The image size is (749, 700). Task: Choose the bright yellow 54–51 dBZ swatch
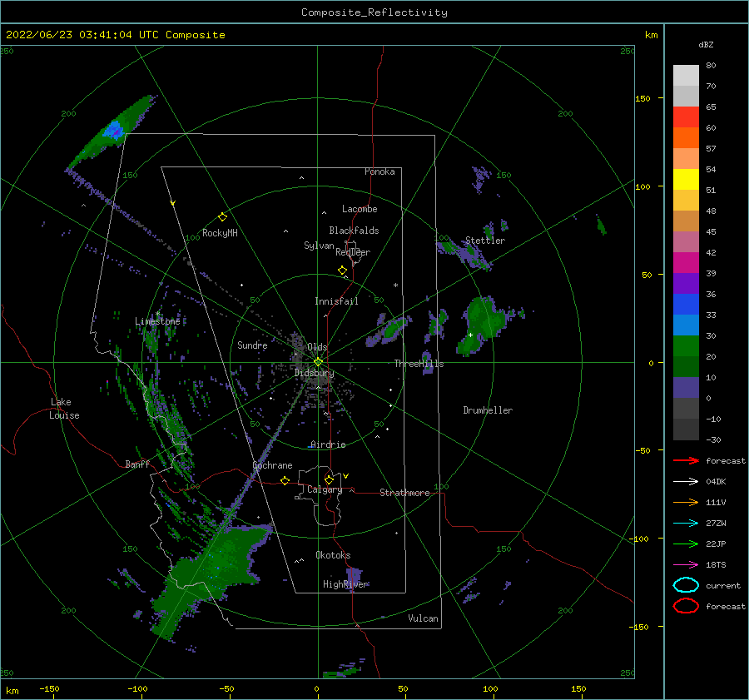pyautogui.click(x=686, y=179)
